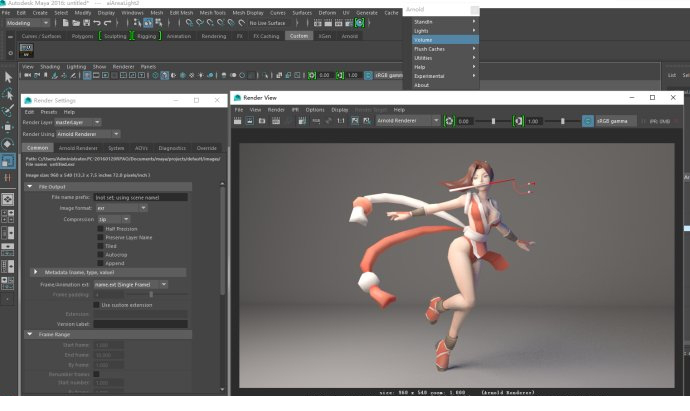
Task: Open the Presets menu in Render Settings
Action: pos(49,112)
